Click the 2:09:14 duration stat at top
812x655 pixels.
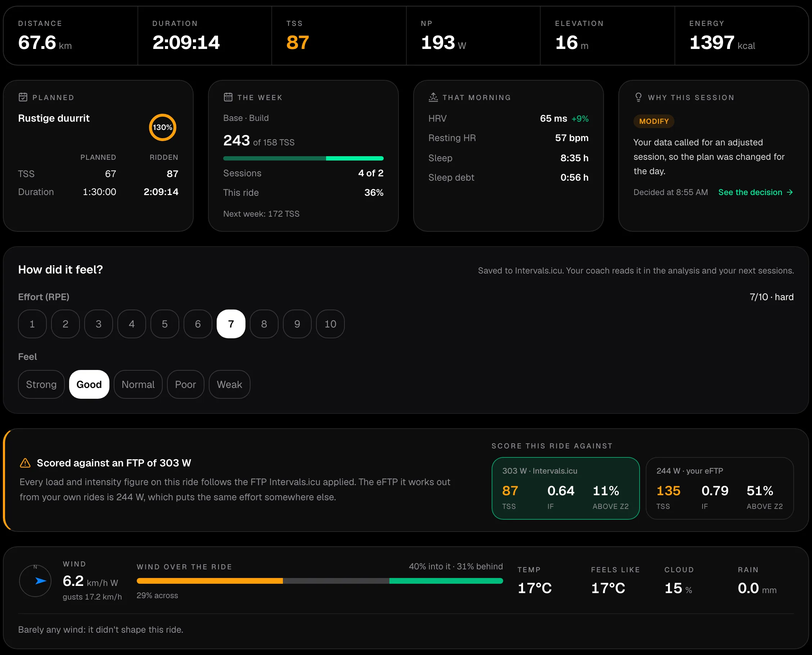(186, 42)
